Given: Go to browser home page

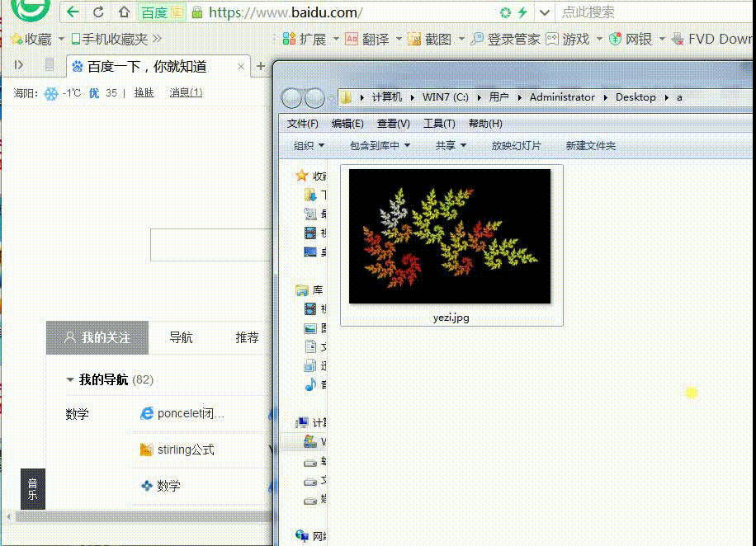Looking at the screenshot, I should coord(125,12).
